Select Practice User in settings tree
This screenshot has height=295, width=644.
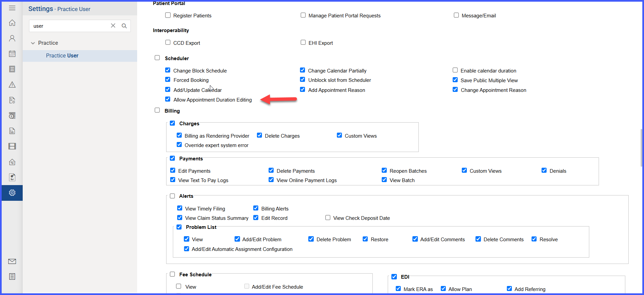[x=62, y=55]
